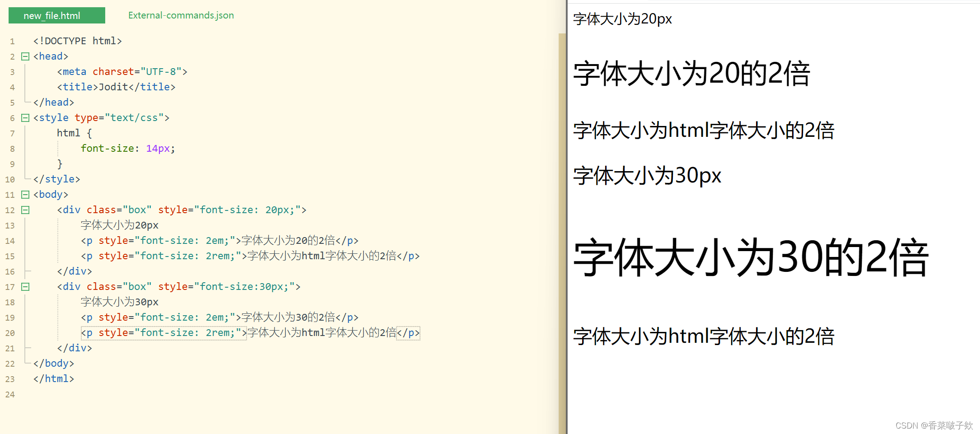Click the closing style tag
The width and height of the screenshot is (980, 434).
pos(56,179)
